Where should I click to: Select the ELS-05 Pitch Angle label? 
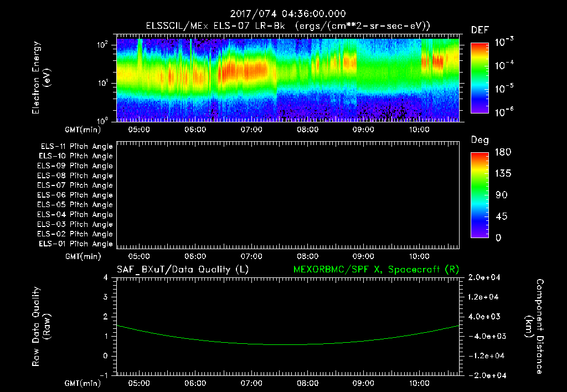point(75,205)
